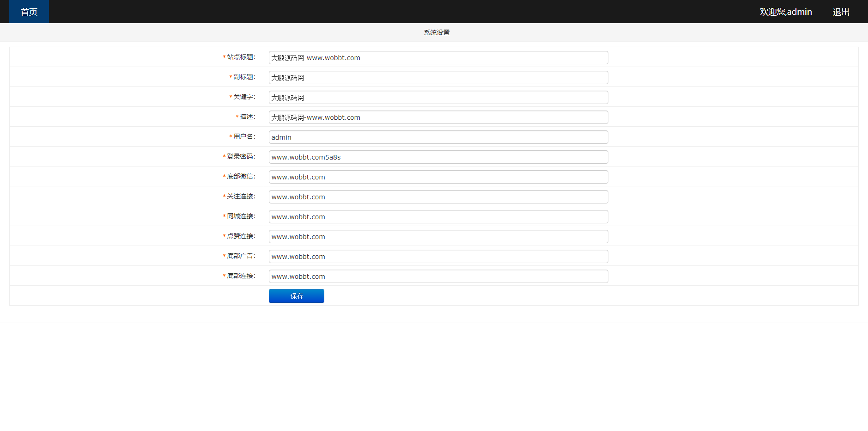Open the 首页 navigation tab
This screenshot has height=431, width=868.
(x=29, y=12)
